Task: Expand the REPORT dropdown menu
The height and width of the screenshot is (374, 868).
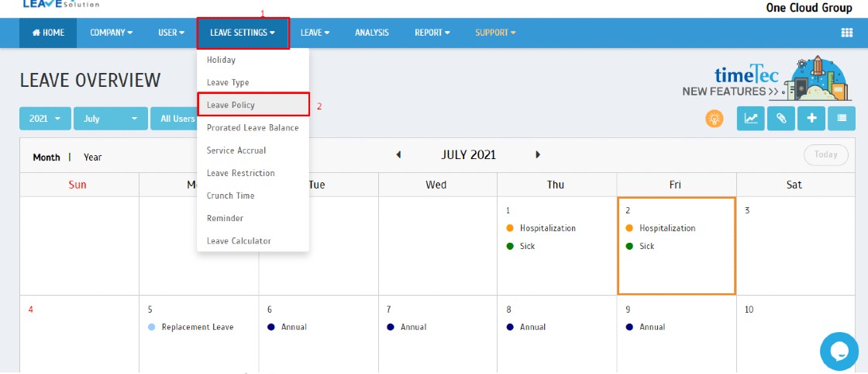Action: [x=432, y=33]
